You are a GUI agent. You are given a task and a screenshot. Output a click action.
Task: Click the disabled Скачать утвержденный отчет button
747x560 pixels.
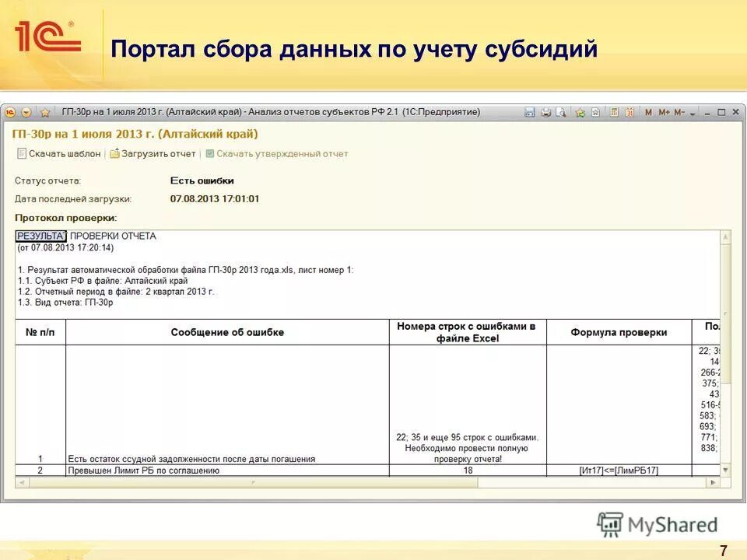coord(277,154)
